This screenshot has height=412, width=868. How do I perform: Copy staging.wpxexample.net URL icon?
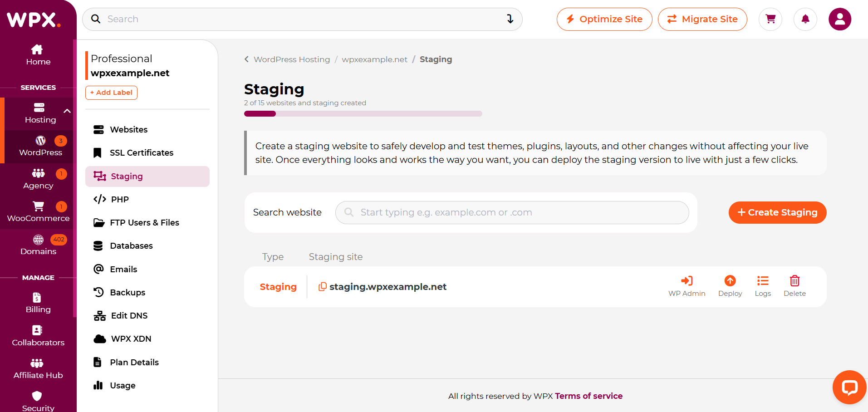pos(322,287)
